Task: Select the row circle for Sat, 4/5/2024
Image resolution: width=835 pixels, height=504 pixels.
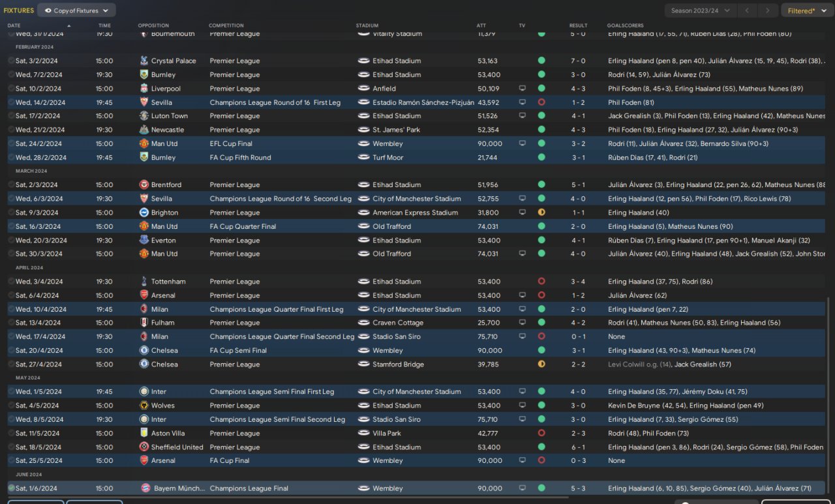Action: pyautogui.click(x=11, y=406)
